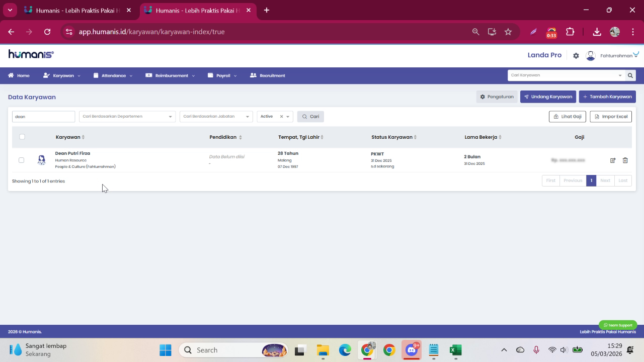Click Undang Karyawan button
Screen dimensions: 644x362
coord(548,97)
